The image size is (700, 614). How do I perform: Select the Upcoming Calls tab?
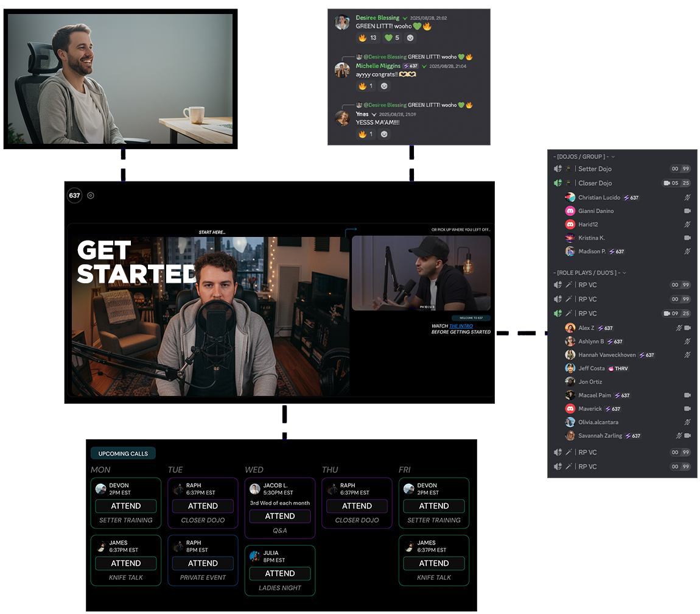point(123,453)
